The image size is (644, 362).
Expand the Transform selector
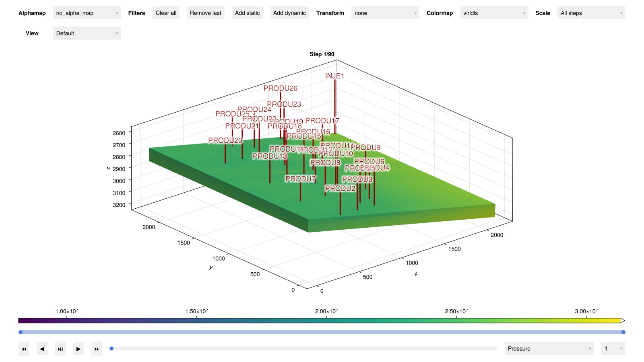point(385,13)
